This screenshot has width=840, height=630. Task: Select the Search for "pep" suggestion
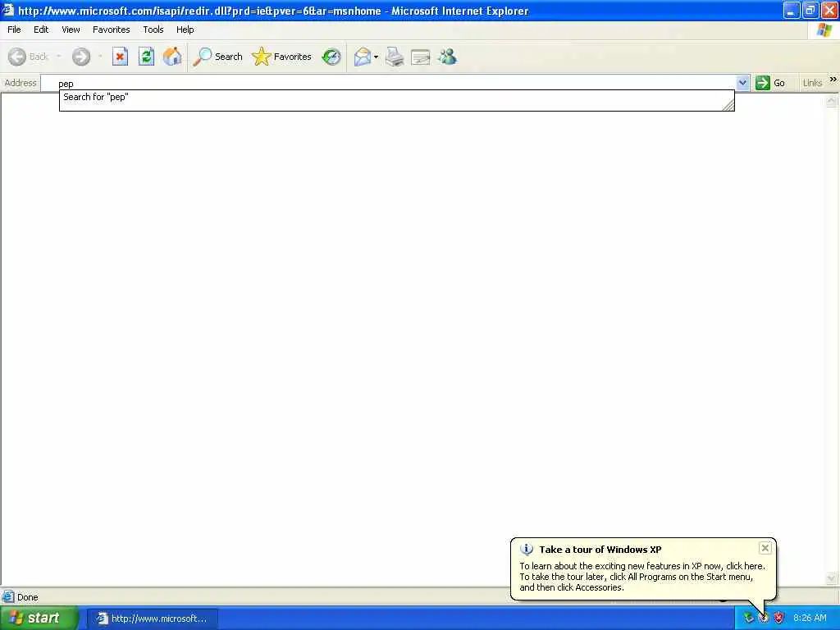[396, 97]
